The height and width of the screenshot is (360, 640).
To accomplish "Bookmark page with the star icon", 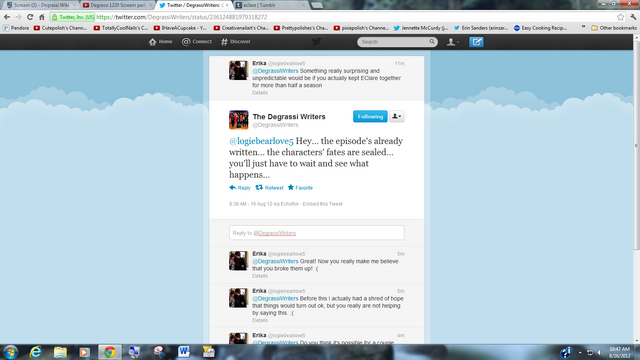I will click(x=620, y=17).
